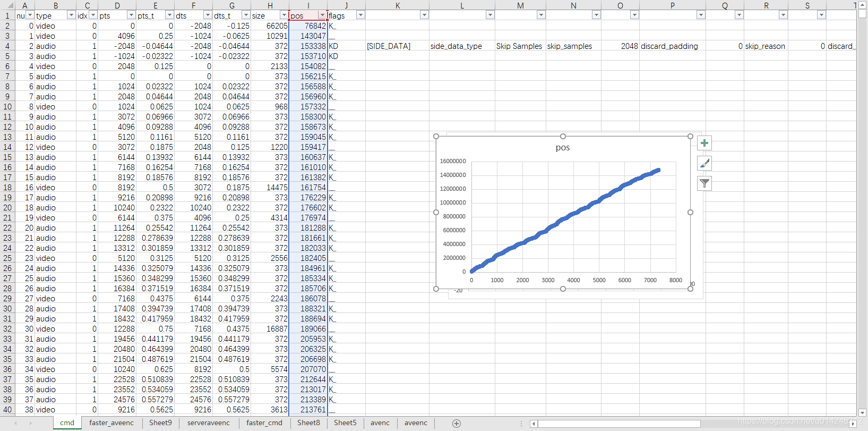
Task: Click the horizontal scrollbar thumb
Action: pos(618,424)
